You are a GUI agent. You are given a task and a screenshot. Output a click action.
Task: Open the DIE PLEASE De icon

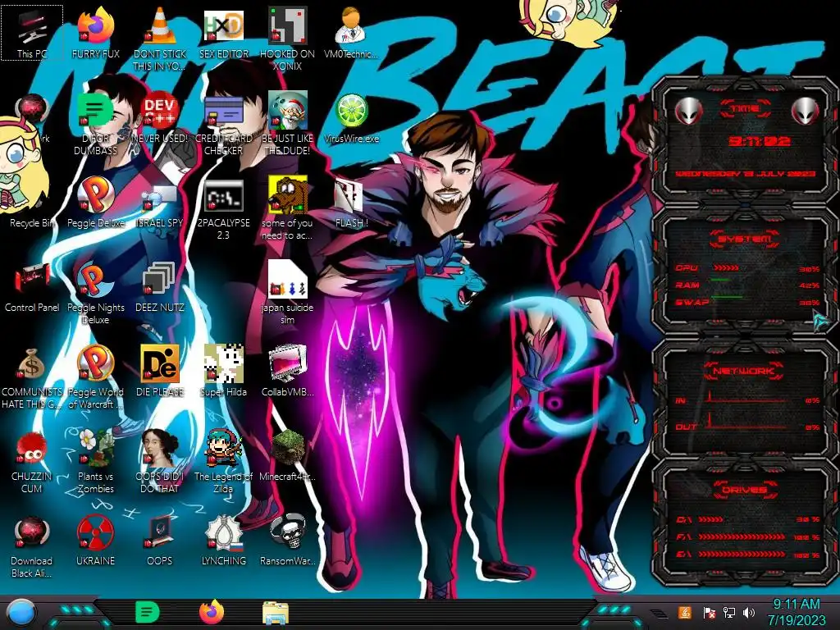pyautogui.click(x=160, y=372)
